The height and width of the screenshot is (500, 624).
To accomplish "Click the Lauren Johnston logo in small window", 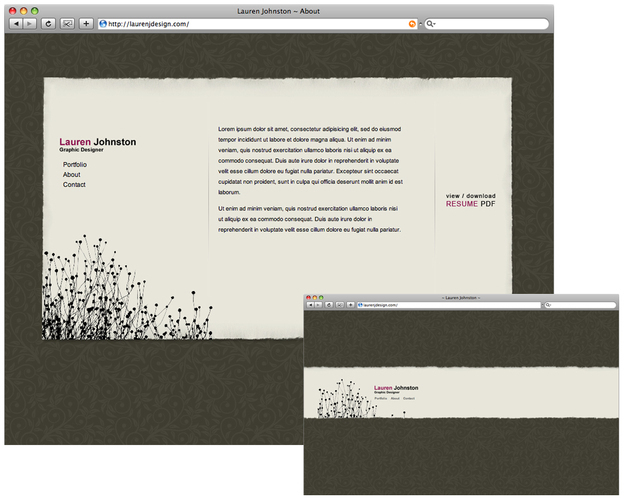I will click(396, 388).
